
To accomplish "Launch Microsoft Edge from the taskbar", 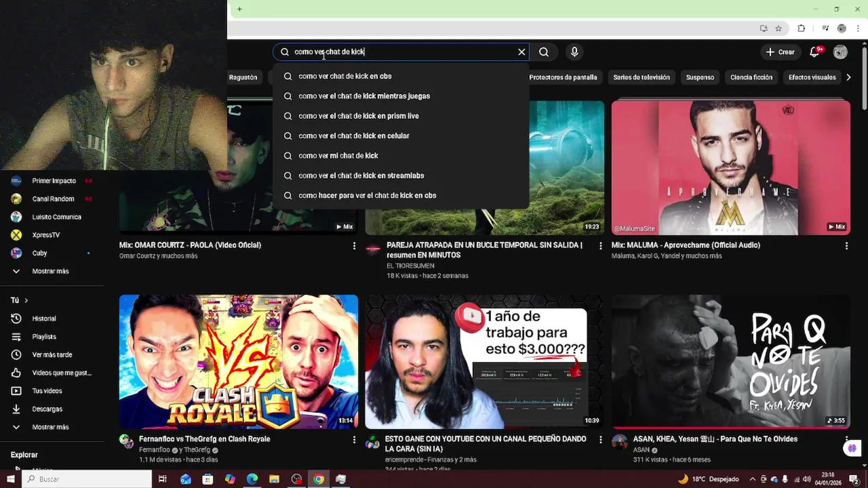I will (252, 479).
